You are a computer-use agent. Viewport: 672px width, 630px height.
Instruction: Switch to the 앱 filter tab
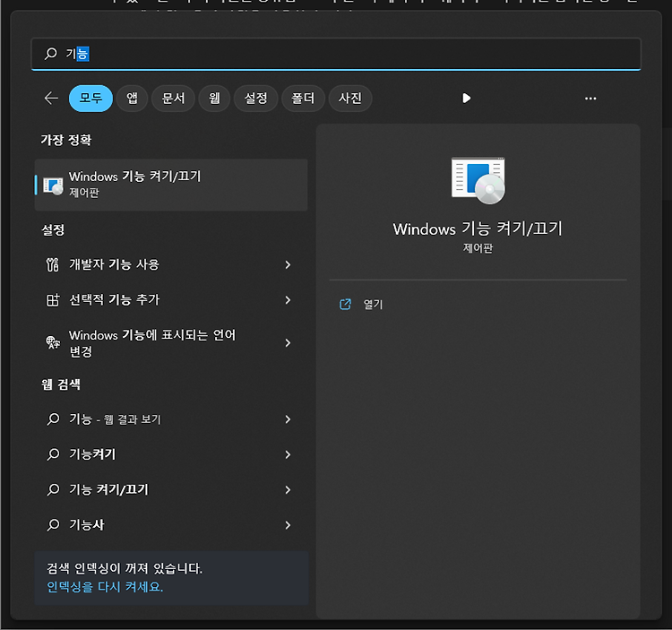click(x=132, y=99)
